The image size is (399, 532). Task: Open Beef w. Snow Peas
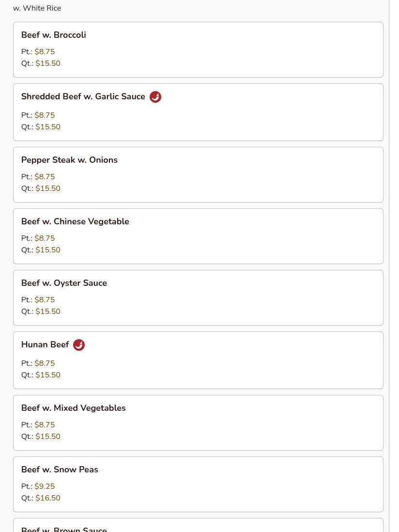click(60, 469)
